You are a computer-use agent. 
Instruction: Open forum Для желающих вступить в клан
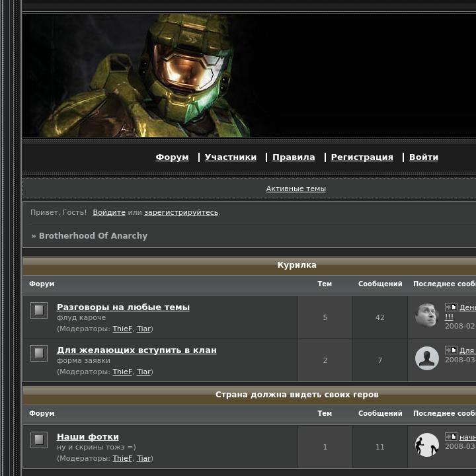tap(137, 350)
